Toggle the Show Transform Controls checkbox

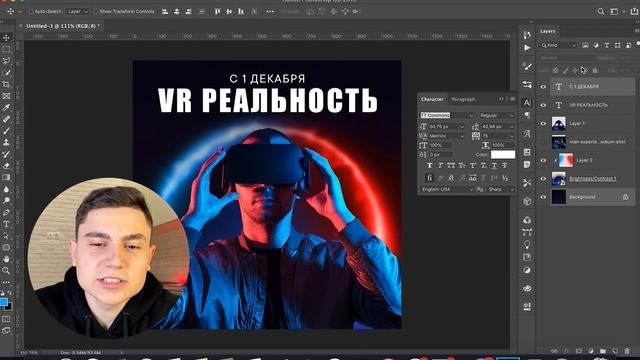[x=96, y=12]
